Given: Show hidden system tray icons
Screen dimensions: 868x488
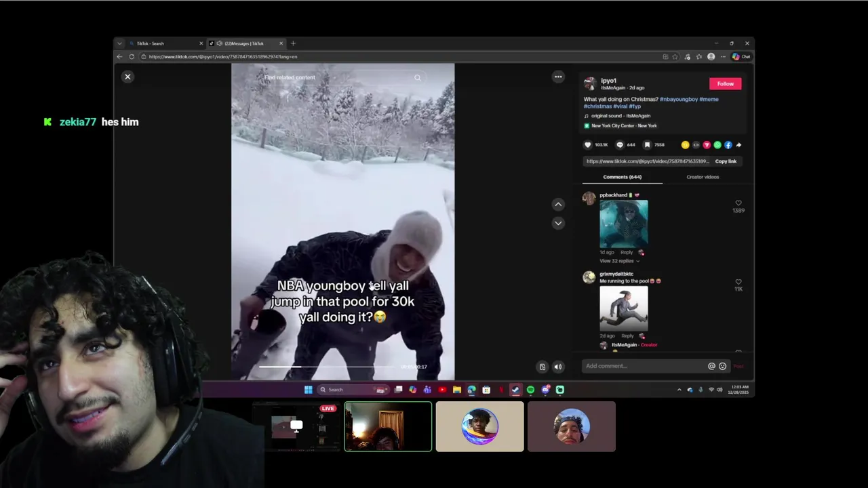Looking at the screenshot, I should click(x=679, y=390).
